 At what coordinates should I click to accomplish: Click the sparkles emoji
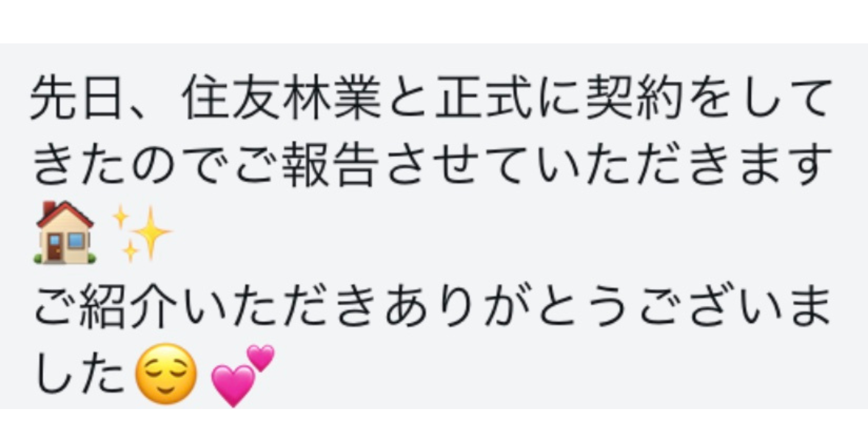coord(141,234)
